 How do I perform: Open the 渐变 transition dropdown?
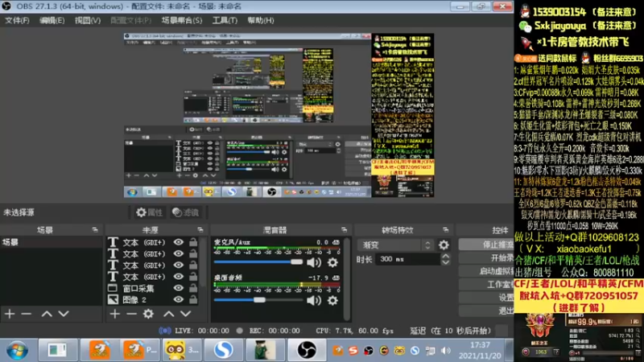(x=395, y=245)
